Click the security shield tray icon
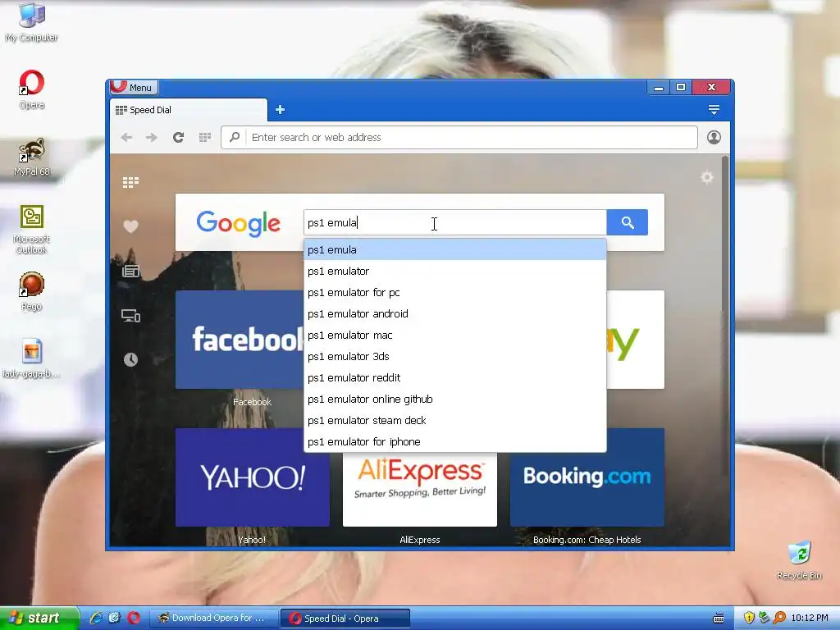 (x=749, y=619)
